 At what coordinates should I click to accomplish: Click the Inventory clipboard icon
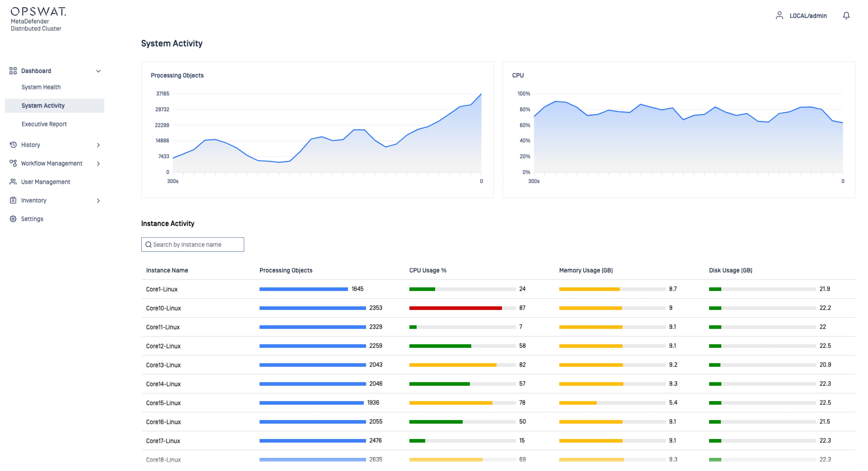[x=13, y=201]
